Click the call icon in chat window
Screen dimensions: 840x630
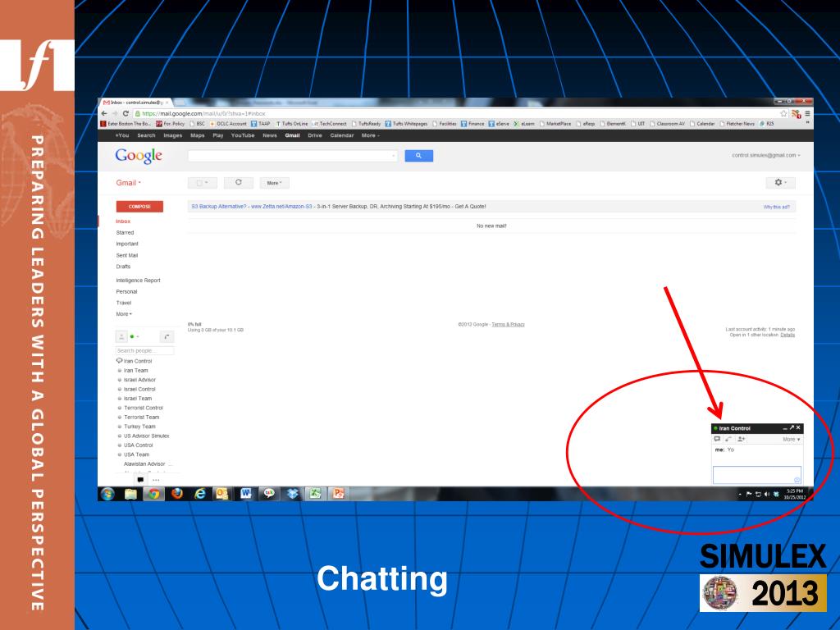click(x=728, y=440)
